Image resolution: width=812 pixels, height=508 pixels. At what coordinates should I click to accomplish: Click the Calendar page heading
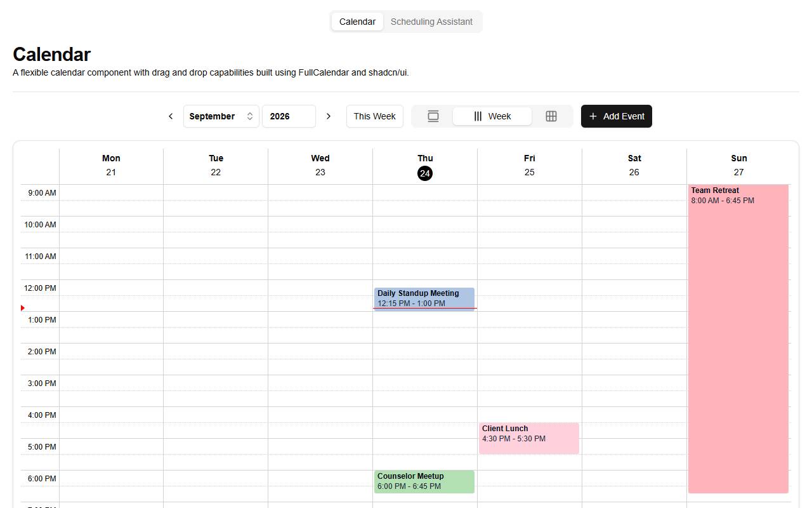(51, 54)
